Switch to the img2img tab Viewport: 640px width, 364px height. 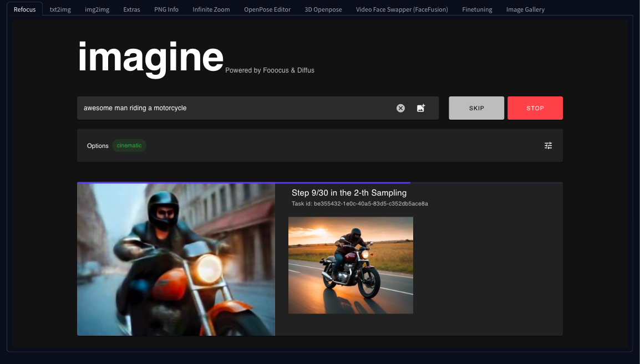[x=96, y=9]
